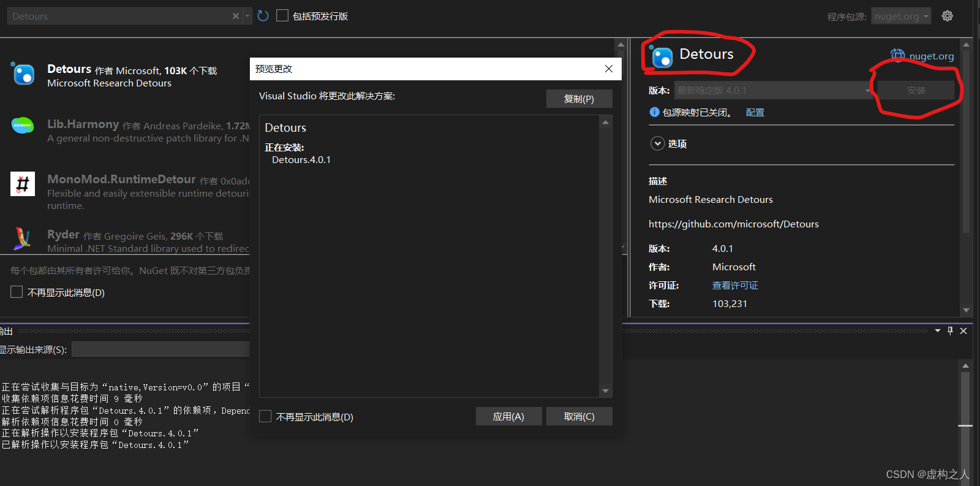Click the Cancel (取消) button
The width and height of the screenshot is (980, 486).
pos(579,416)
